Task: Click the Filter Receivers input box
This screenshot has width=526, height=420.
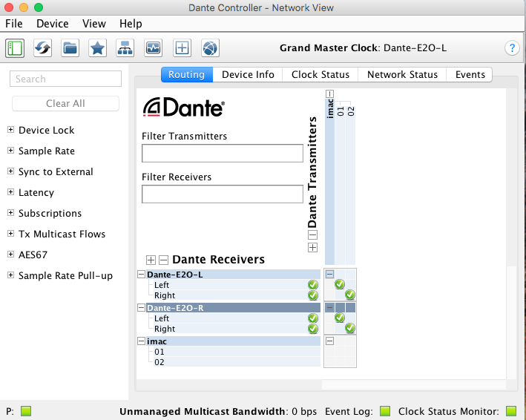Action: [223, 194]
